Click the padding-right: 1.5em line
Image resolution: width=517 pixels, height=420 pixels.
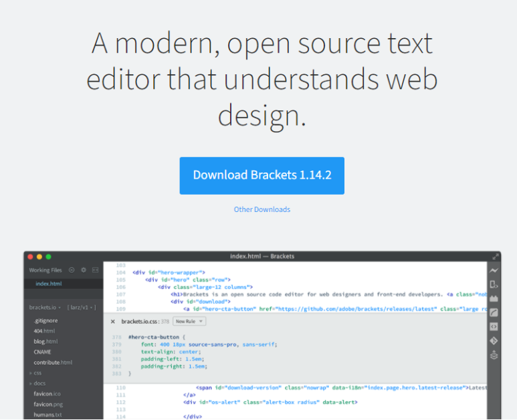[174, 366]
